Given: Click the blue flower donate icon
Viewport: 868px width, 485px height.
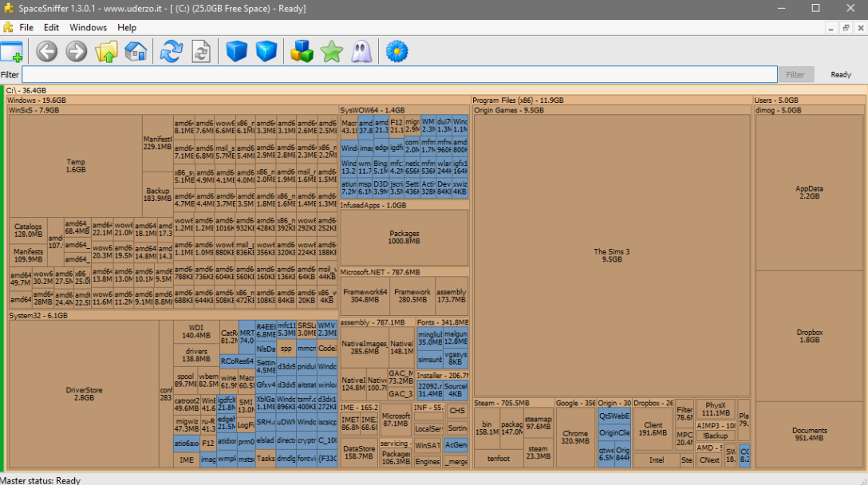Looking at the screenshot, I should pos(397,52).
